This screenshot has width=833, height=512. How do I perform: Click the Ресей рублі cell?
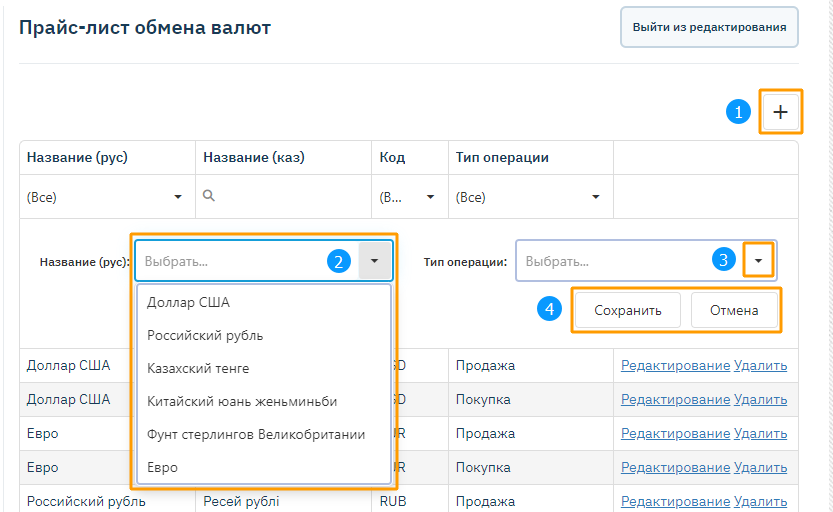(283, 501)
